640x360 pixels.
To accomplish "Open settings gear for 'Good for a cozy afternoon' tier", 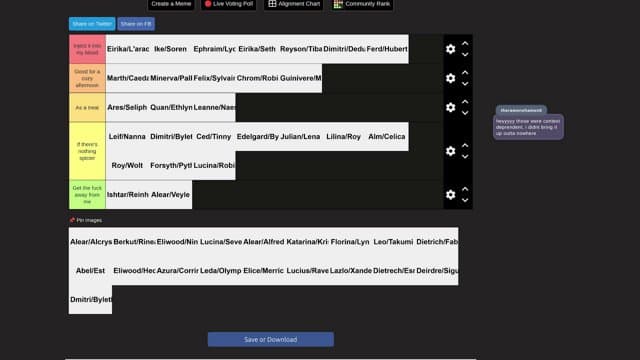I will click(x=450, y=78).
